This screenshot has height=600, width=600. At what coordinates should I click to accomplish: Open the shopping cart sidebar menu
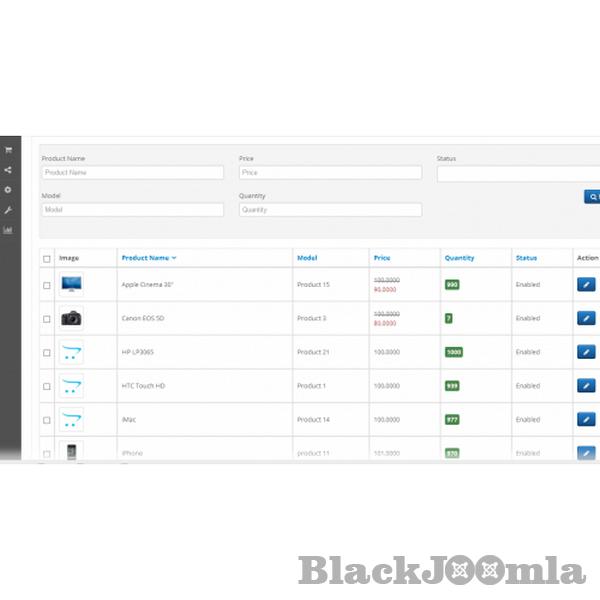(8, 150)
